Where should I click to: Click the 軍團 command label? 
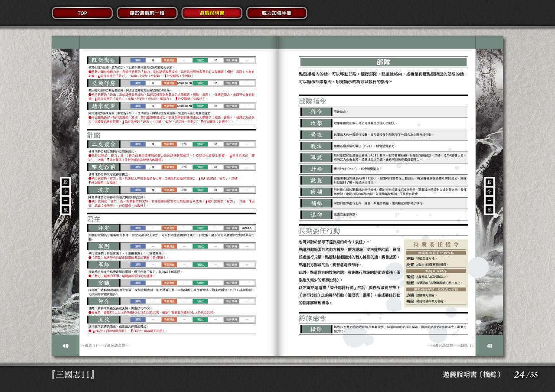click(104, 246)
